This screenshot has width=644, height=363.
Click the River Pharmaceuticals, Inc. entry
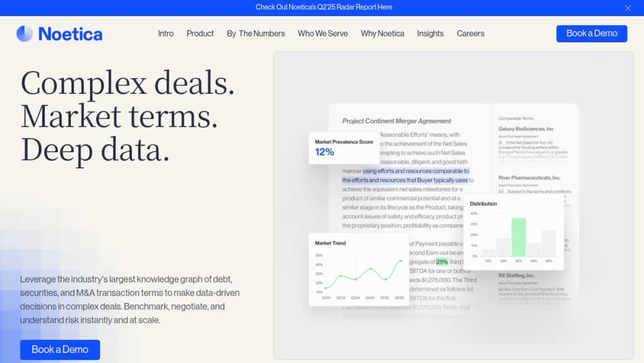tap(529, 177)
